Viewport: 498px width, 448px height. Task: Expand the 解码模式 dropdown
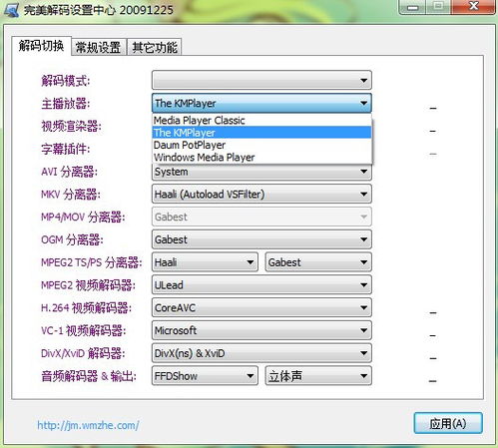[x=261, y=80]
